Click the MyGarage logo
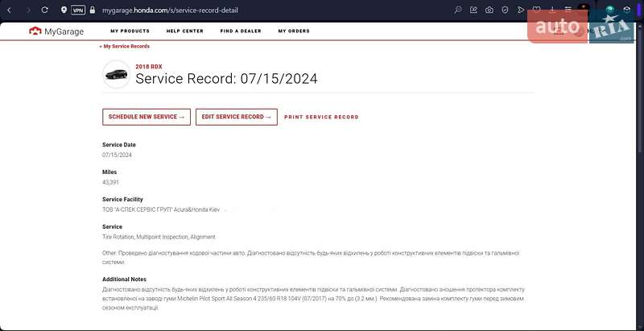Screen dimensions: 644x331 point(56,31)
